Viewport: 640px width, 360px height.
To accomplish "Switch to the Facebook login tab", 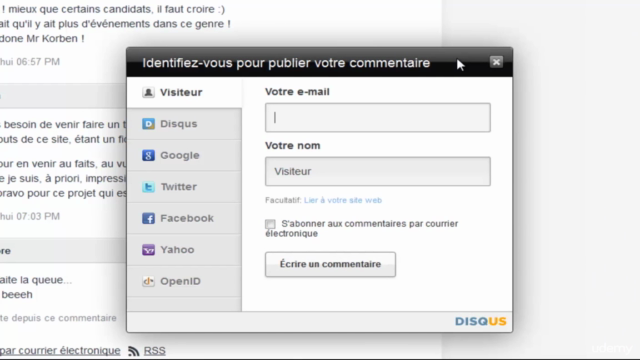I will point(184,218).
